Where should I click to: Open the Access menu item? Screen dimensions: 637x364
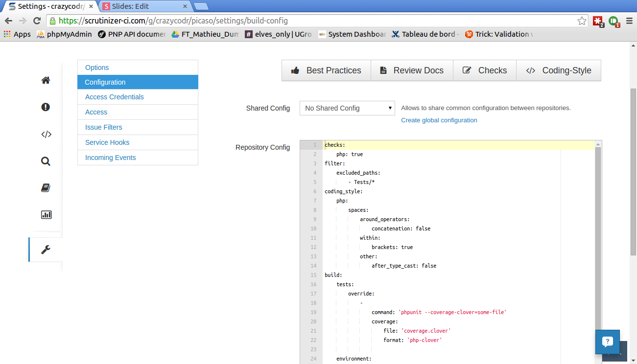coord(138,112)
